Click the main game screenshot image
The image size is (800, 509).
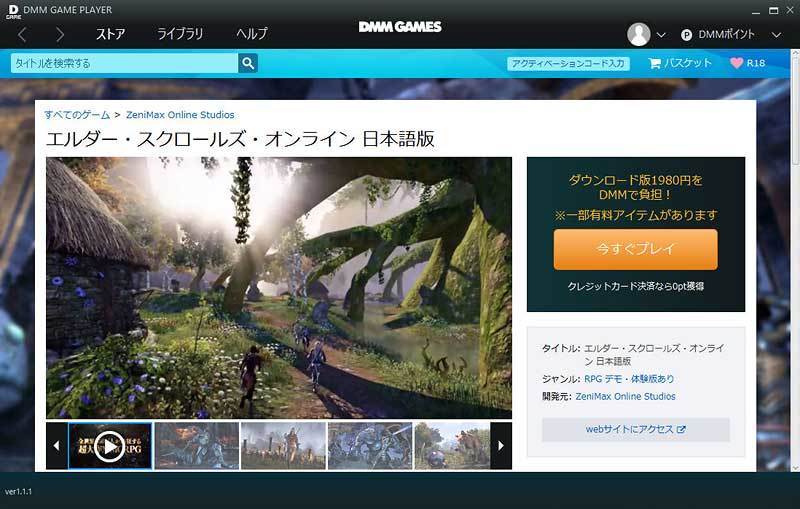pyautogui.click(x=279, y=288)
